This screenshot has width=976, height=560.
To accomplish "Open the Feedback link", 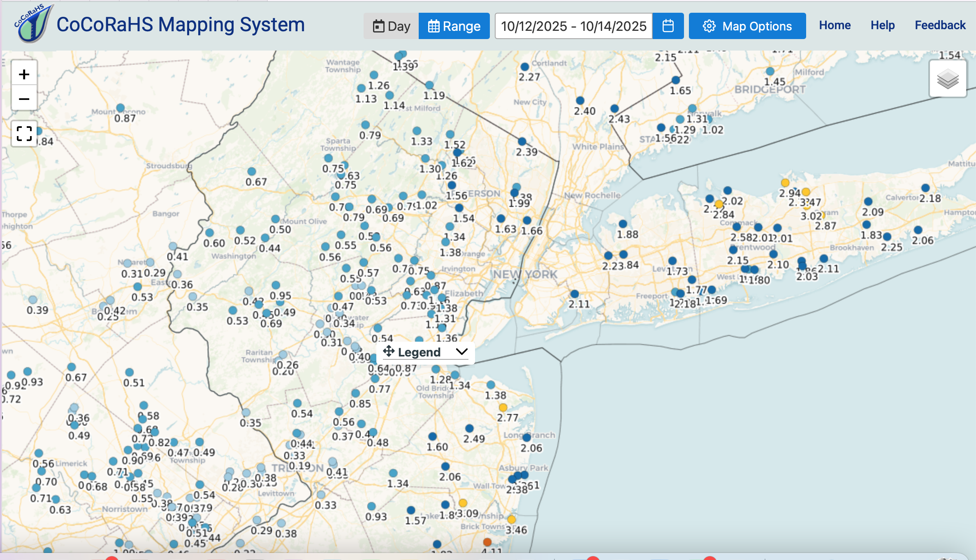I will (940, 25).
